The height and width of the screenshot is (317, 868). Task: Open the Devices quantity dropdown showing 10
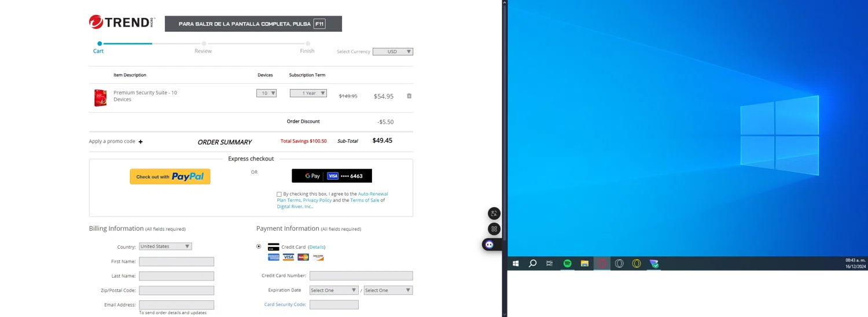pyautogui.click(x=266, y=93)
